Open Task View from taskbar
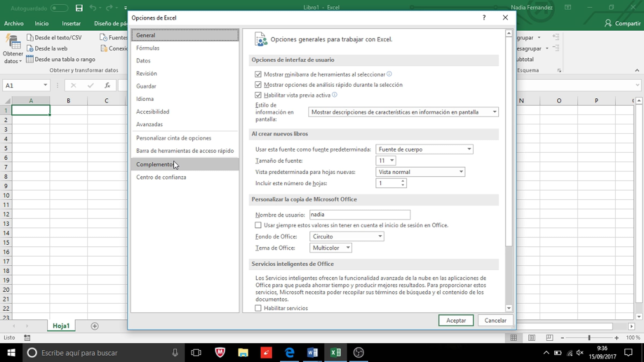This screenshot has height=362, width=644. click(x=196, y=353)
